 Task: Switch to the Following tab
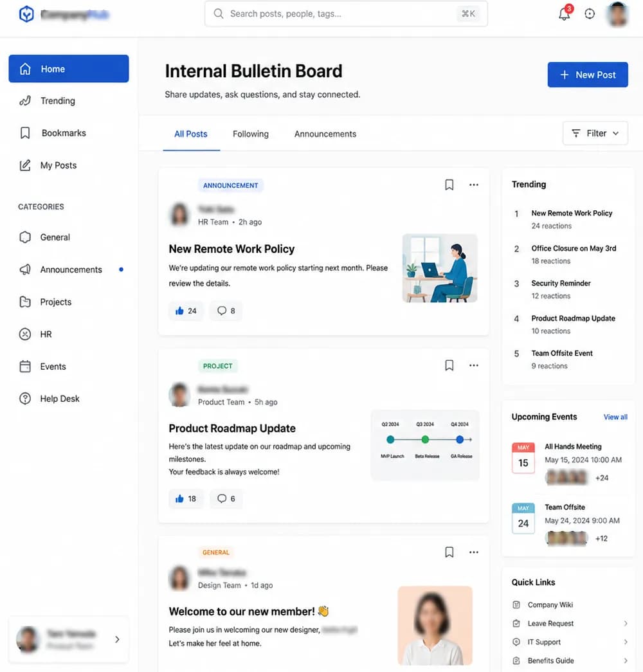pos(251,134)
